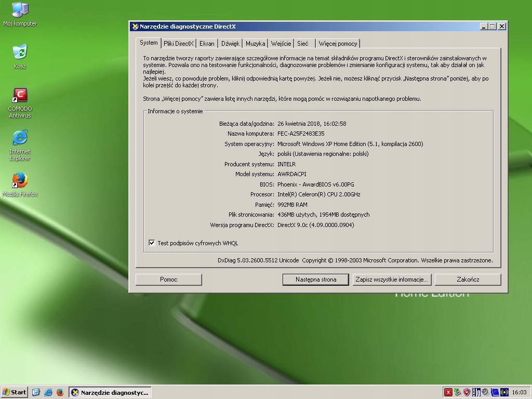Click the red X COMODO tray icon
Screen dimensions: 532x399
pos(448,392)
